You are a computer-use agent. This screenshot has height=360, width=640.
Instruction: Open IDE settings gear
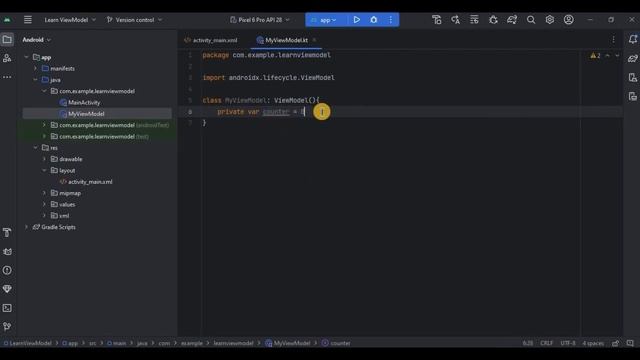click(x=550, y=20)
